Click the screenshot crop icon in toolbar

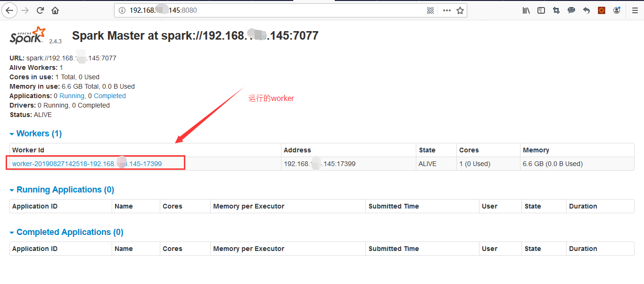click(556, 10)
